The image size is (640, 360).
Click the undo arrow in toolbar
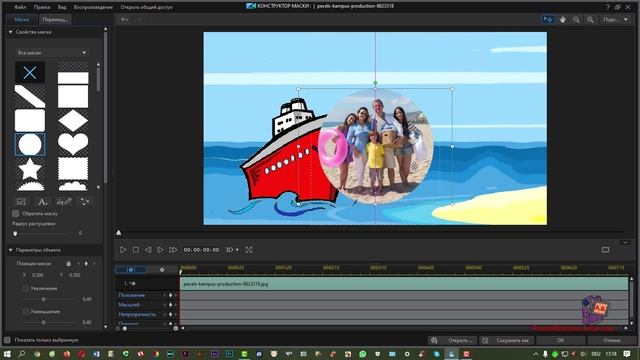coord(124,20)
